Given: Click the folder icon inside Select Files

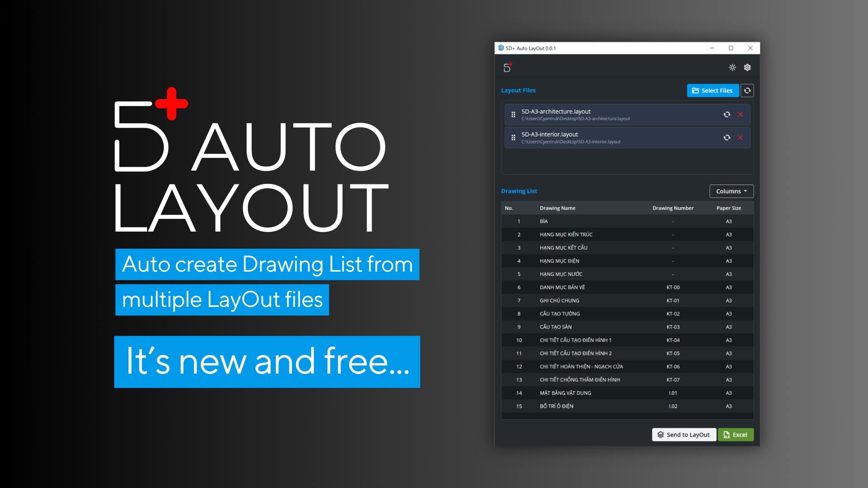Looking at the screenshot, I should tap(696, 90).
